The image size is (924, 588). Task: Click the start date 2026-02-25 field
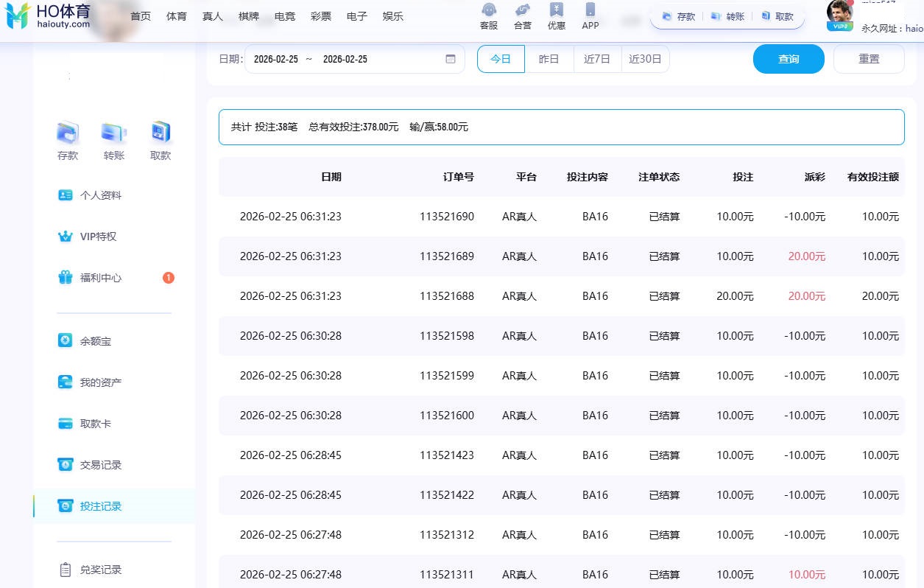pos(276,59)
